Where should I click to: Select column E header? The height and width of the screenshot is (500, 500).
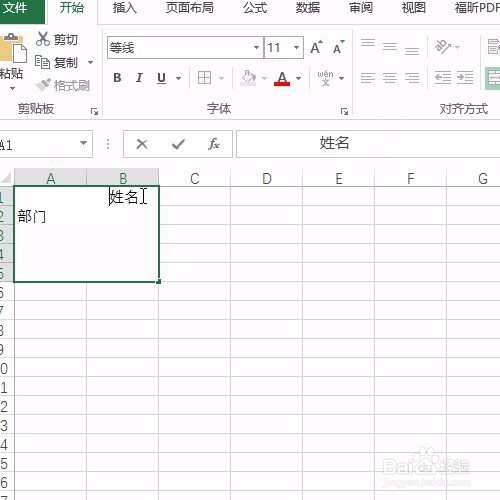pyautogui.click(x=339, y=179)
